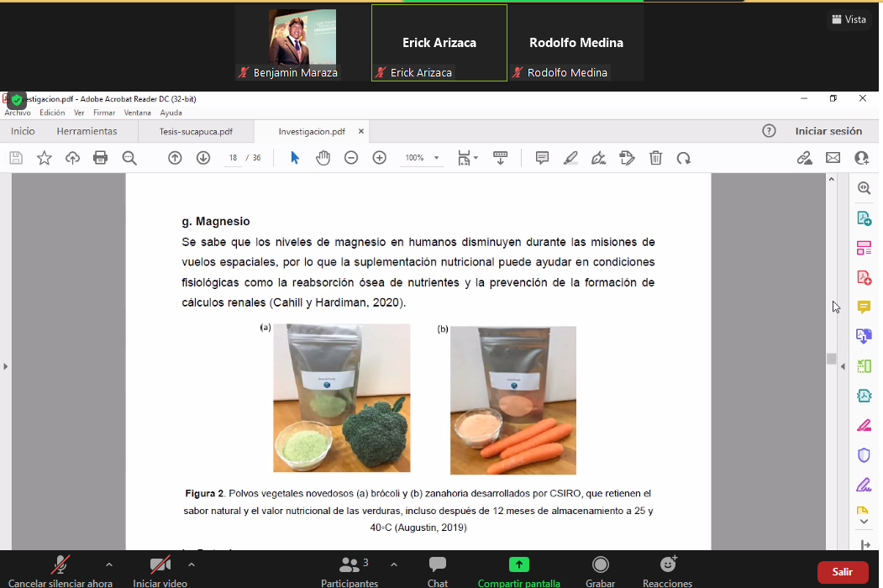Click the scroll up arrow of the document
883x588 pixels.
coord(831,179)
